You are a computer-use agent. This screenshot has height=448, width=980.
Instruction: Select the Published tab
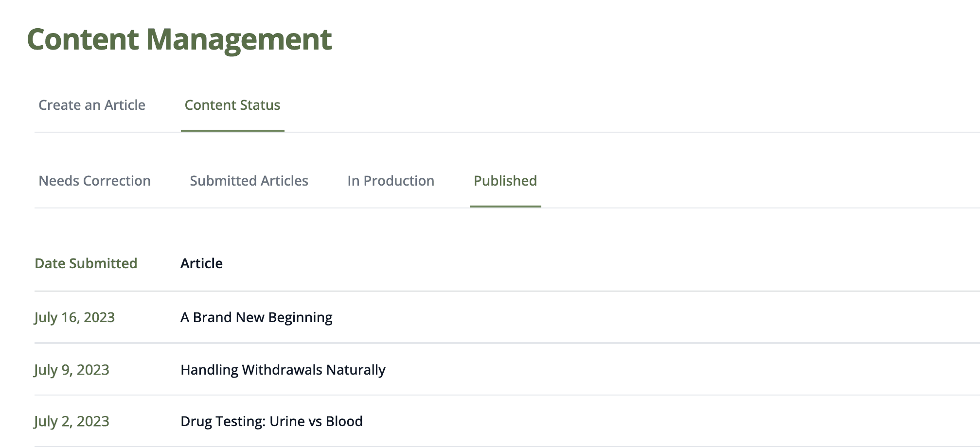505,181
